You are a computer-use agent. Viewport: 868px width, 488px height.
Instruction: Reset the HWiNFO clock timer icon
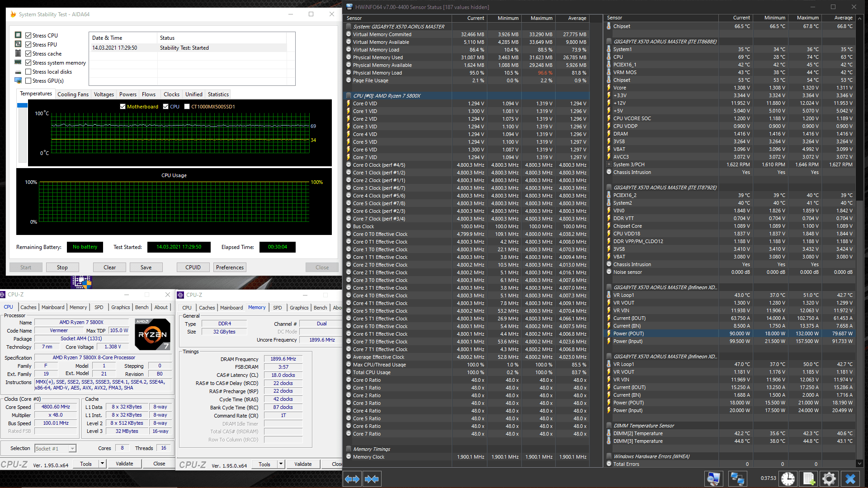788,479
